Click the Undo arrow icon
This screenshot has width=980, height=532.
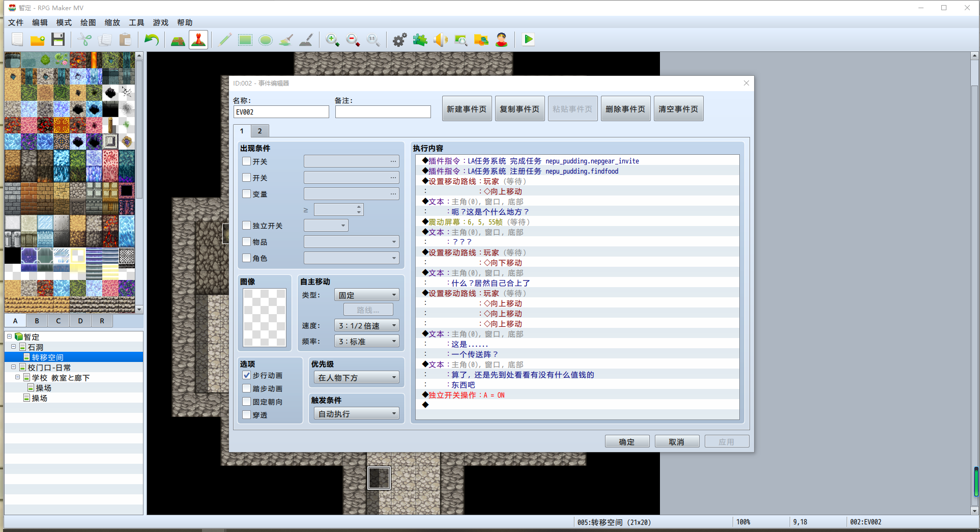152,40
